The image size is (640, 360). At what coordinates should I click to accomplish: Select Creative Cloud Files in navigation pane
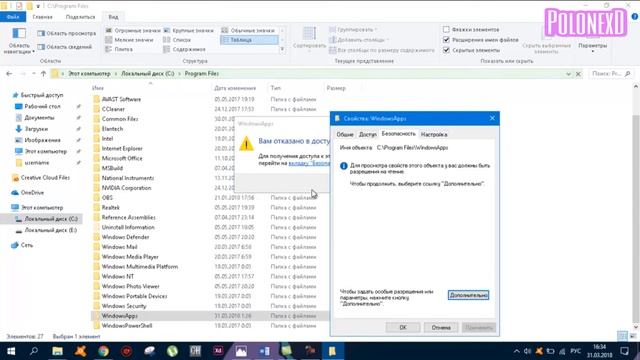[45, 178]
